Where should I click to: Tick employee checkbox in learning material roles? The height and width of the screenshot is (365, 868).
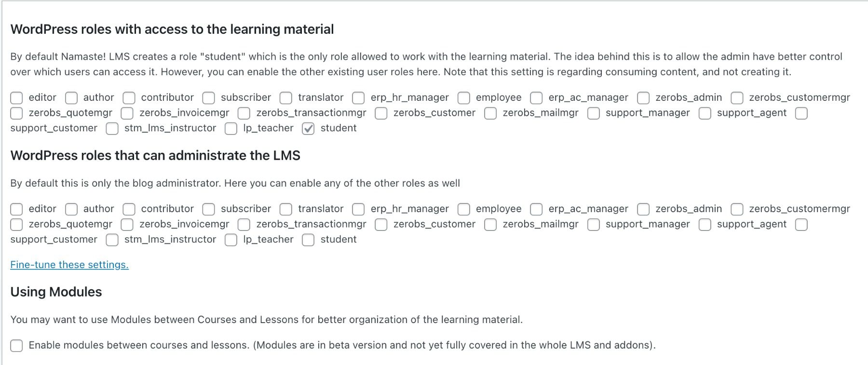point(464,98)
